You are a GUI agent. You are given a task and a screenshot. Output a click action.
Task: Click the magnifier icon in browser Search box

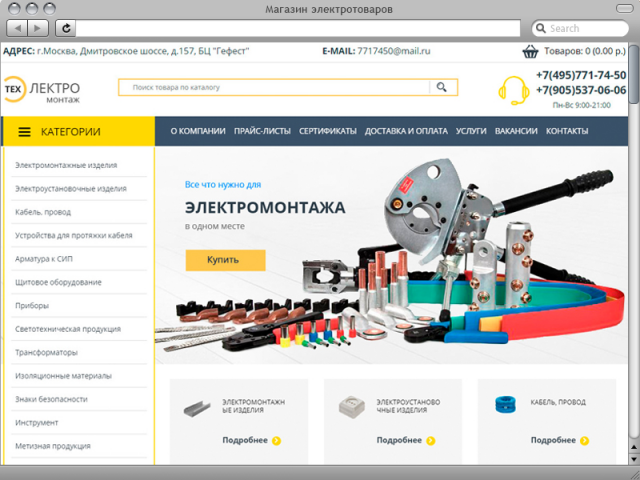[540, 28]
